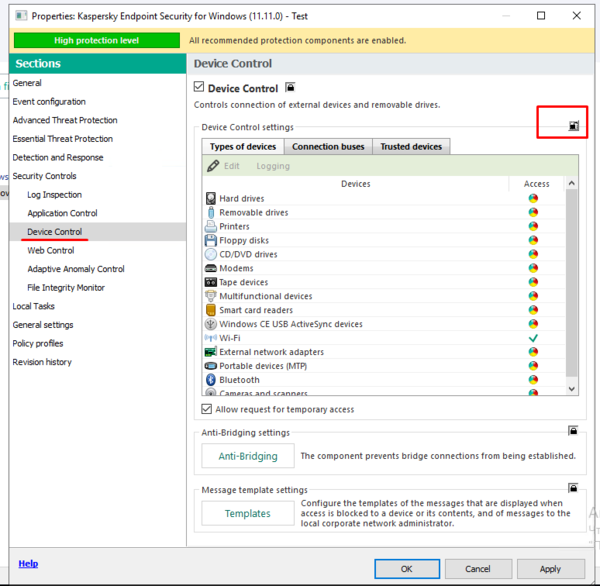
Task: Click the High protection level indicator
Action: pyautogui.click(x=96, y=40)
